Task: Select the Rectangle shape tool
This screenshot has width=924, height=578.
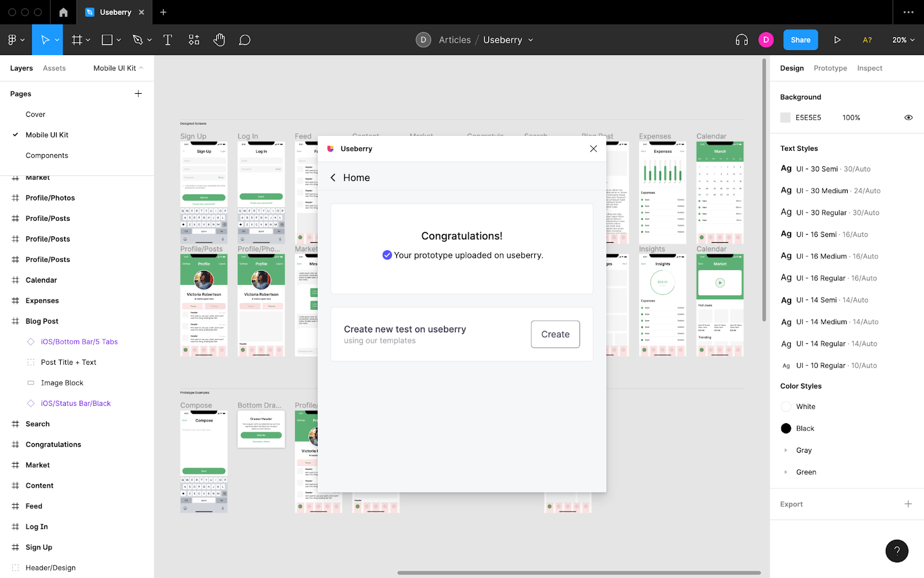Action: pyautogui.click(x=107, y=40)
